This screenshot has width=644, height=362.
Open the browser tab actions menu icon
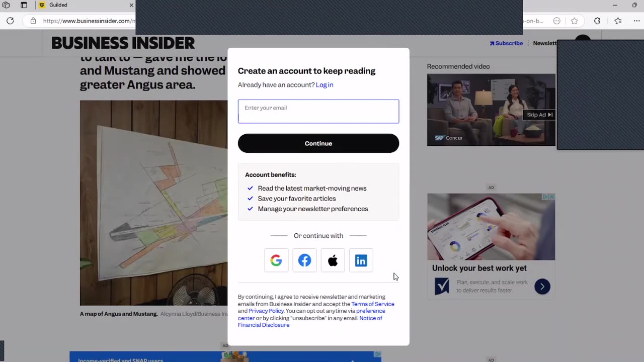pyautogui.click(x=24, y=5)
